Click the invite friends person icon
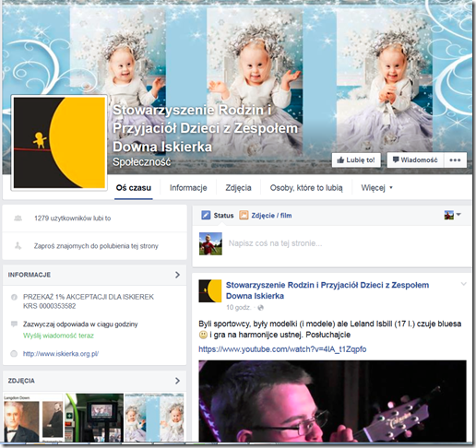This screenshot has height=448, width=476. coord(18,246)
